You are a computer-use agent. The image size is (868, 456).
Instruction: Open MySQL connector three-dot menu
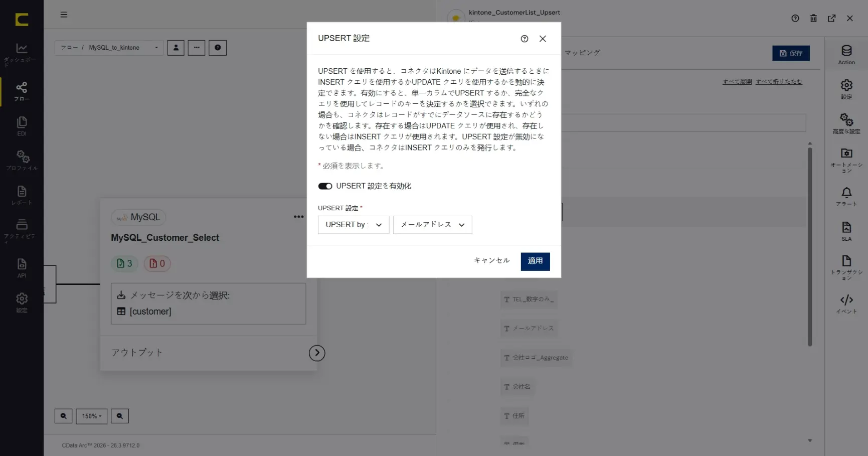299,217
